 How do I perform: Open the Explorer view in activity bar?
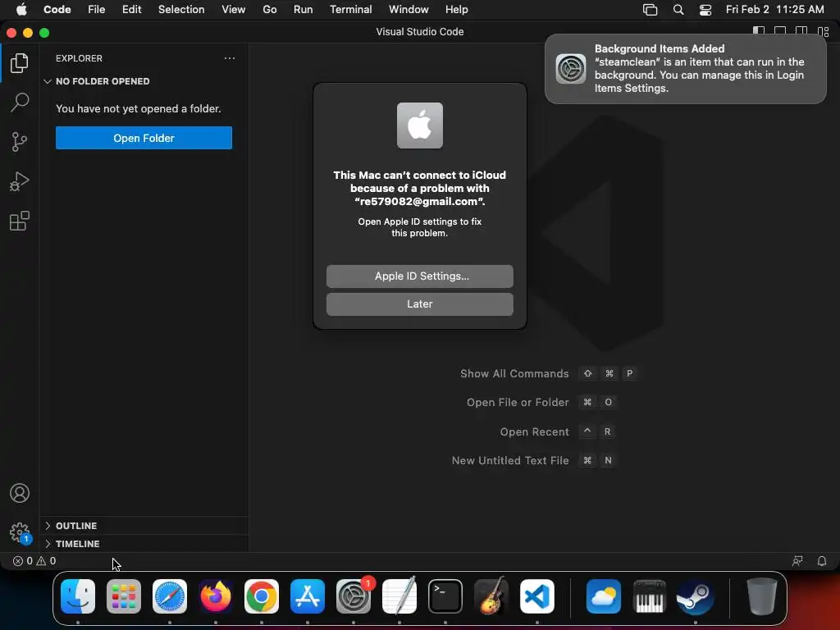[x=20, y=63]
